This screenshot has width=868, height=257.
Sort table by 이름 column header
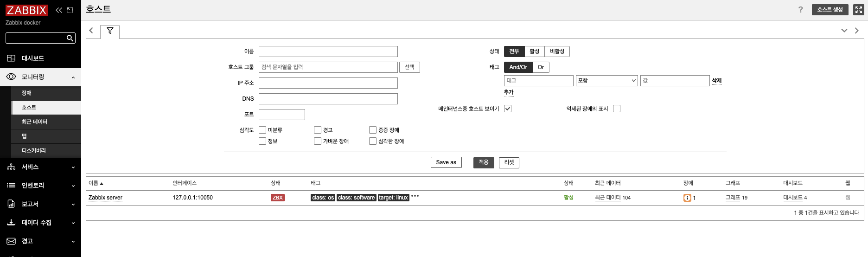(x=96, y=183)
